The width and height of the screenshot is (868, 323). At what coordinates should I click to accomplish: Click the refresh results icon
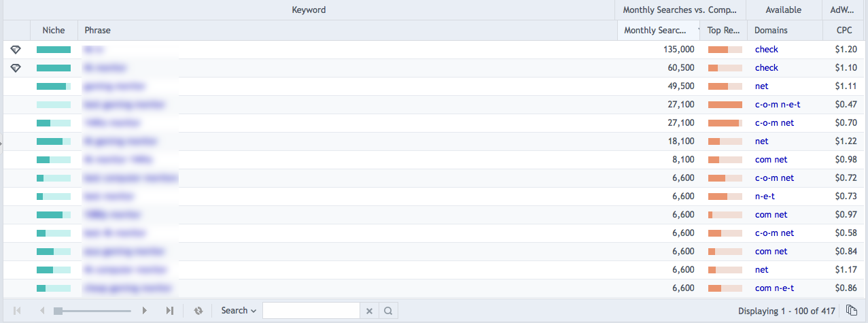pos(198,311)
